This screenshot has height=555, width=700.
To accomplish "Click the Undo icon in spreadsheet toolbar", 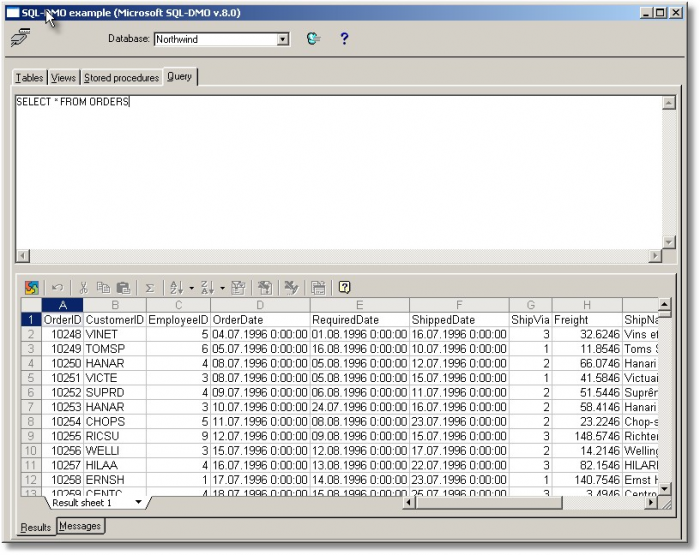I will click(57, 288).
